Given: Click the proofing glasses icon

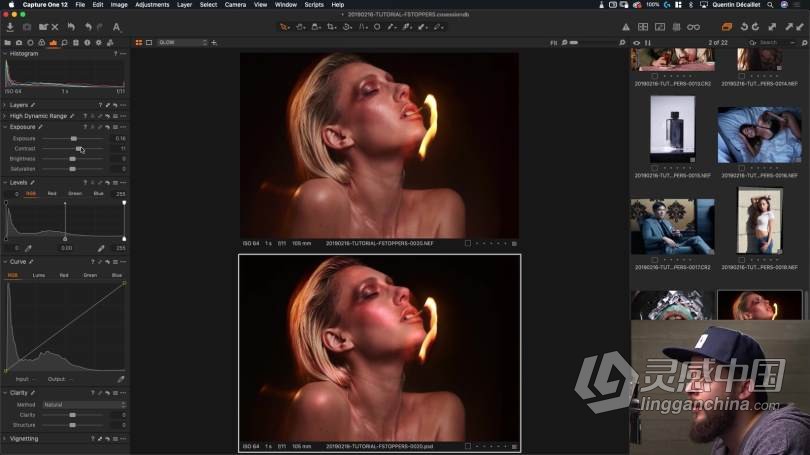Looking at the screenshot, I should [693, 27].
